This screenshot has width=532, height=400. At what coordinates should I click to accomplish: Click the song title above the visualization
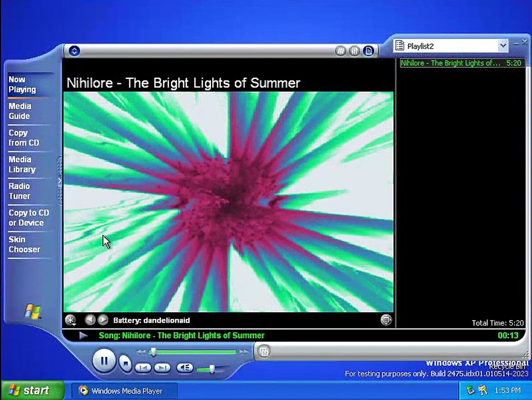pyautogui.click(x=184, y=83)
